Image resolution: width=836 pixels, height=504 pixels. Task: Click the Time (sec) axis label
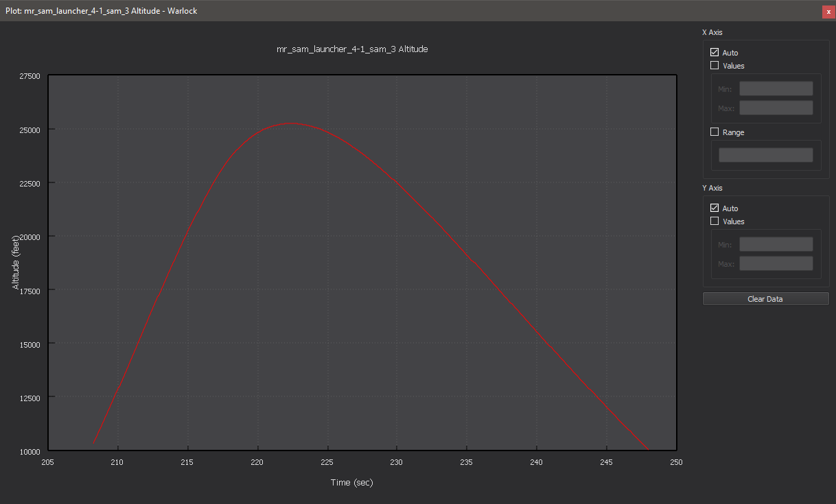point(351,483)
